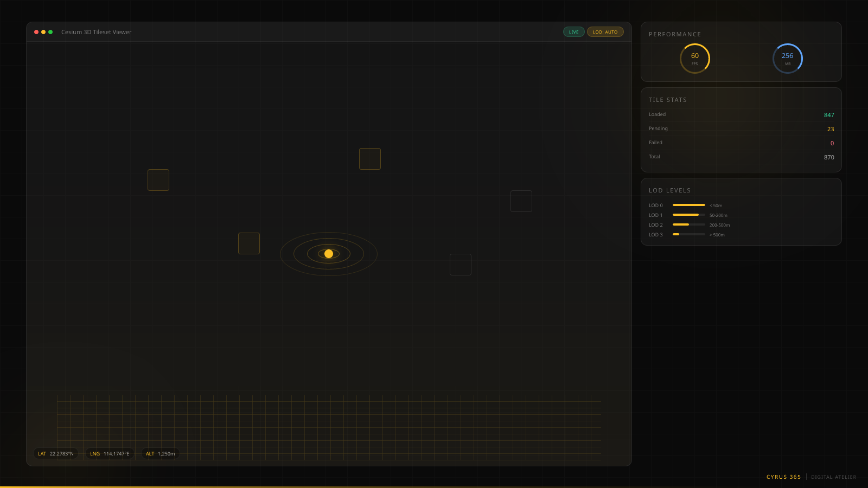
Task: Select the tile box right of the rings
Action: [461, 265]
